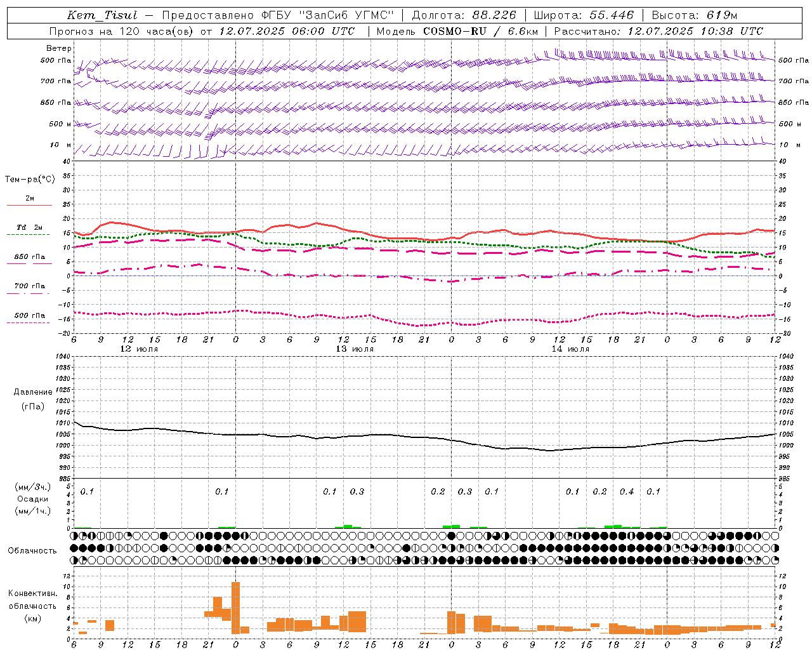812x650 pixels.
Task: Click the 10 м wind level label on the right
Action: [x=790, y=145]
